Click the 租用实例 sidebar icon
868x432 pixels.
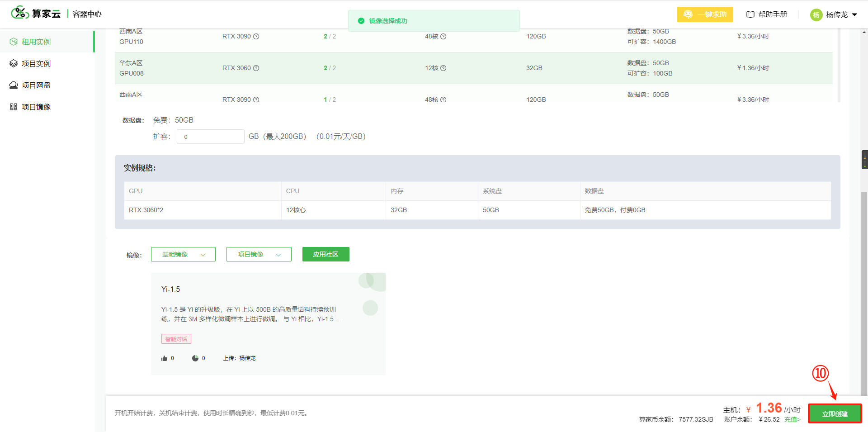coord(14,42)
